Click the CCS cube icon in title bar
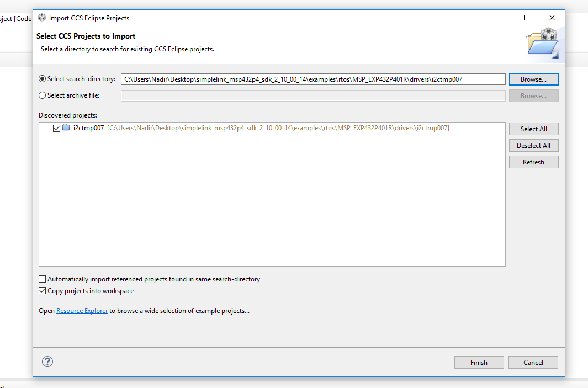This screenshot has width=588, height=388. 42,18
